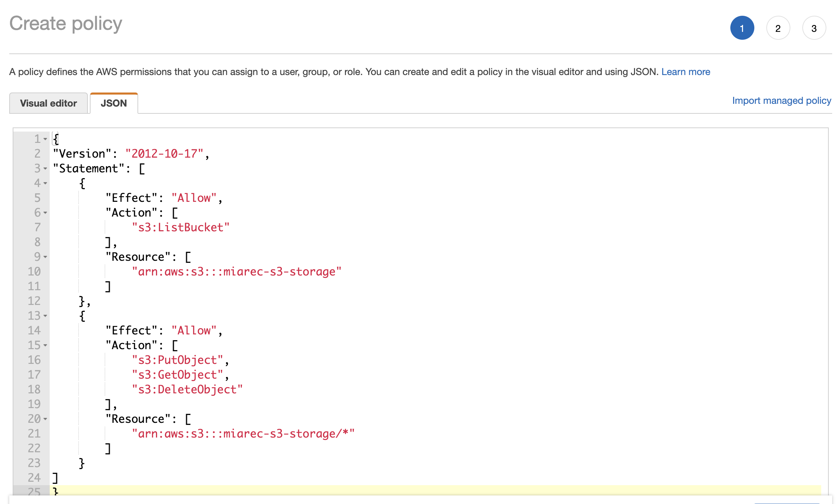The width and height of the screenshot is (838, 504).
Task: Collapse the Resource fold arrow at line 20
Action: pyautogui.click(x=45, y=419)
